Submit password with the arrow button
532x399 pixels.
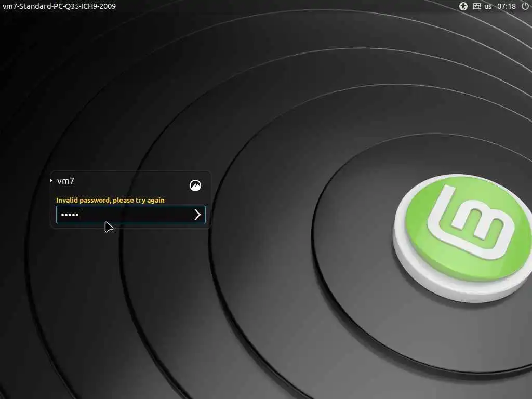pyautogui.click(x=197, y=215)
